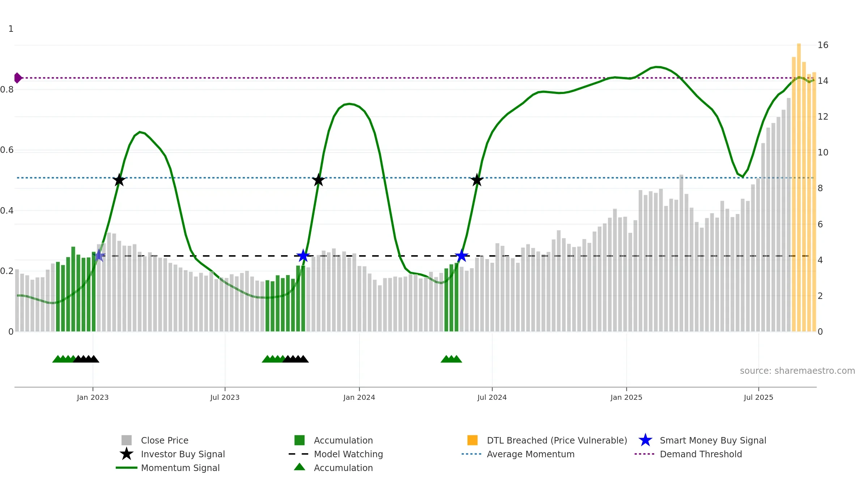The height and width of the screenshot is (488, 868).
Task: Click the black star marker near February 2023
Action: (x=119, y=180)
